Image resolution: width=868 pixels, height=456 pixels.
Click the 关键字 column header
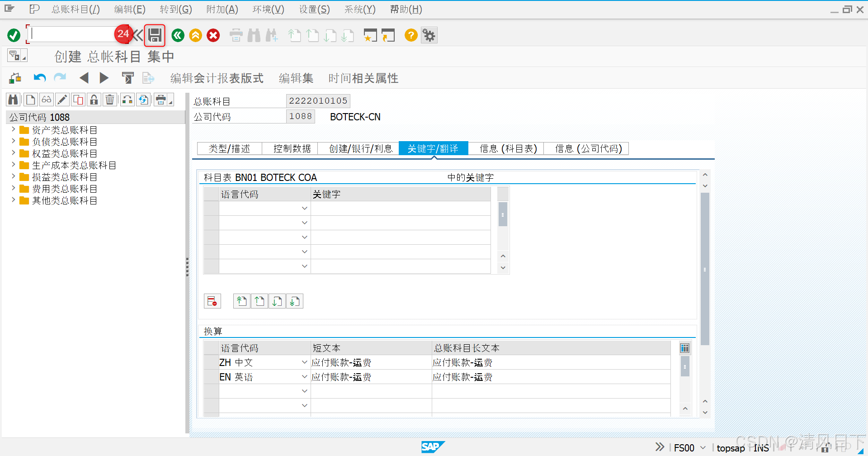[x=401, y=194]
